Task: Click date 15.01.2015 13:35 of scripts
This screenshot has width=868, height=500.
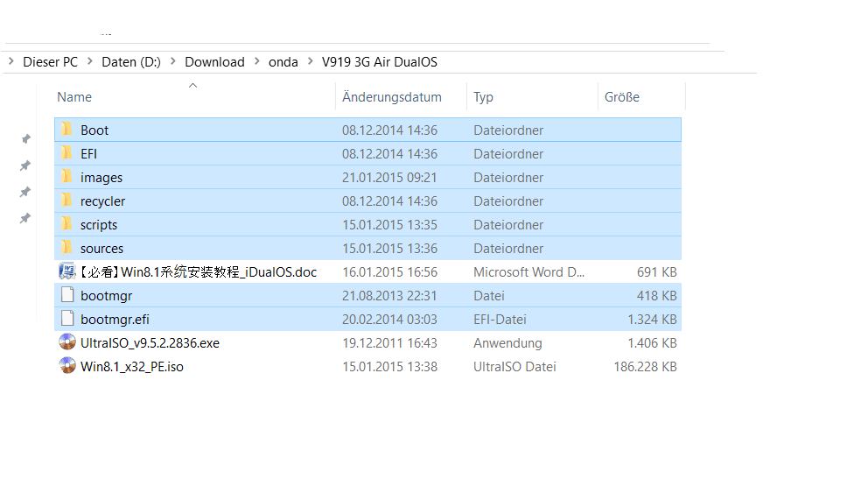Action: (389, 225)
